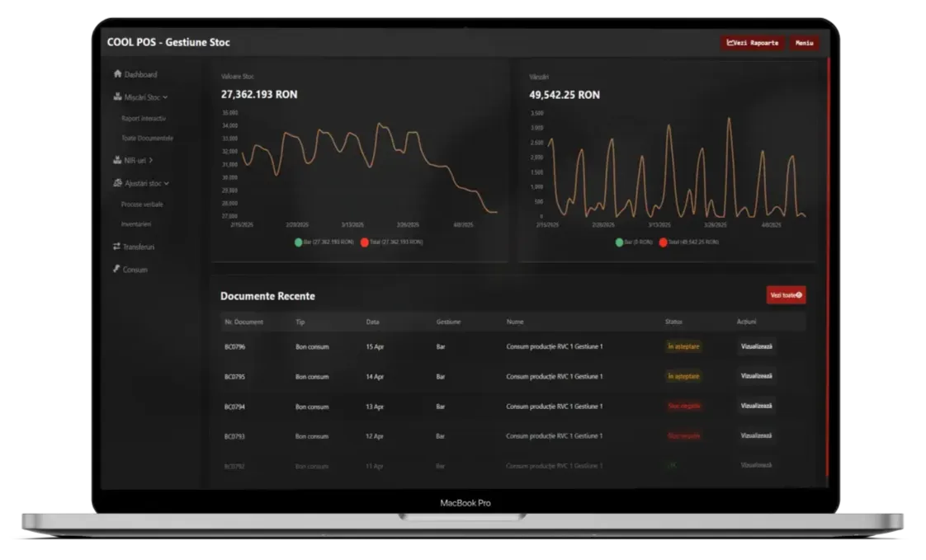The image size is (926, 560).
Task: Collapse the Ajustări stoc chevron
Action: pos(167,183)
